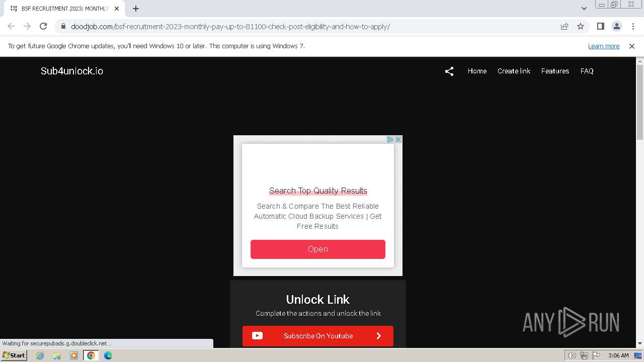Click the scrollbar up arrow
The height and width of the screenshot is (362, 644).
pyautogui.click(x=640, y=61)
